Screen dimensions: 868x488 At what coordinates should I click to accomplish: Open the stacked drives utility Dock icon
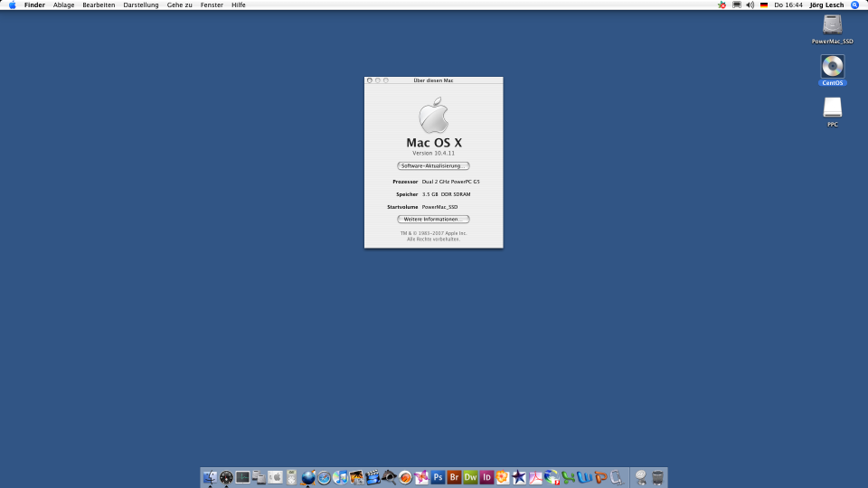click(259, 477)
